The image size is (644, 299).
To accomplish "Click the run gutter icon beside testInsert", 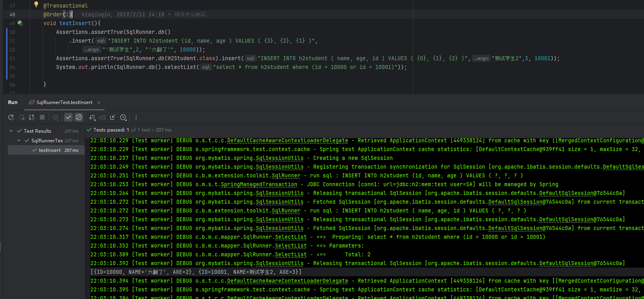I will point(20,23).
